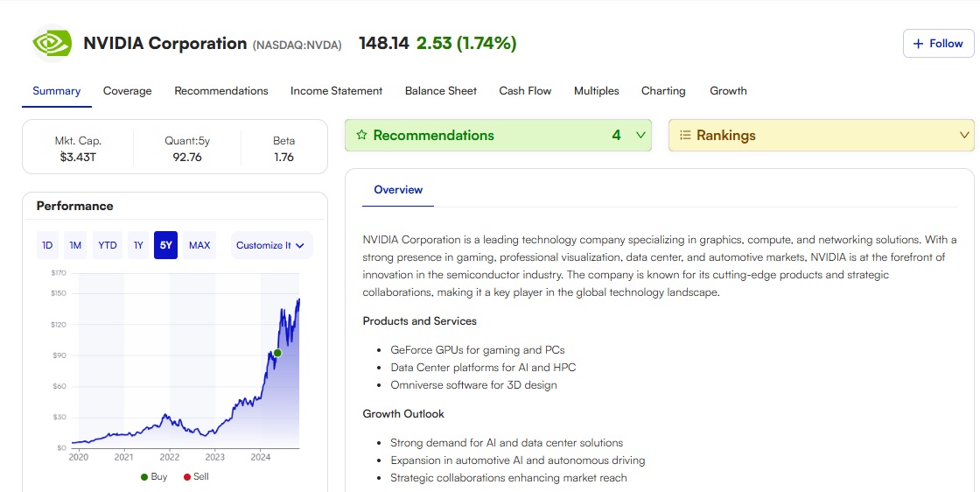Viewport: 980px width, 492px height.
Task: Click the NVIDIA logo icon
Action: (x=52, y=43)
